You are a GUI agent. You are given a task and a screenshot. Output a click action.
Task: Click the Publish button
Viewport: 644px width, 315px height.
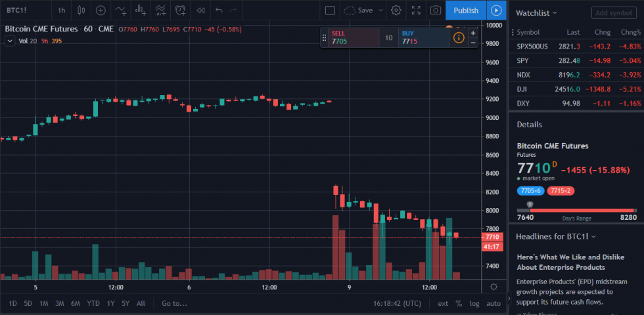tap(466, 10)
